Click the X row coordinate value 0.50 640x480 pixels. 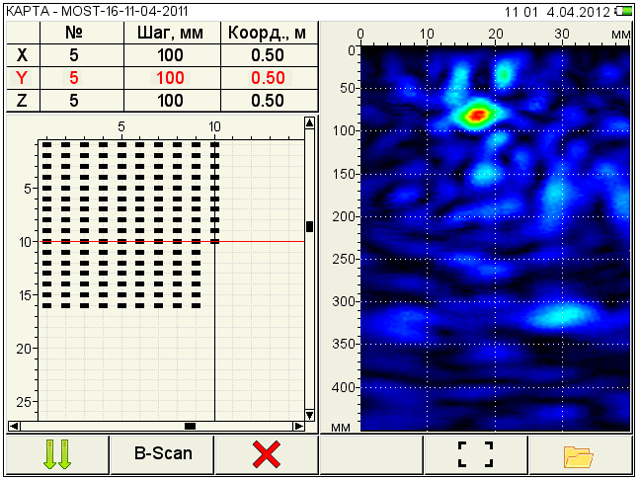pyautogui.click(x=268, y=56)
